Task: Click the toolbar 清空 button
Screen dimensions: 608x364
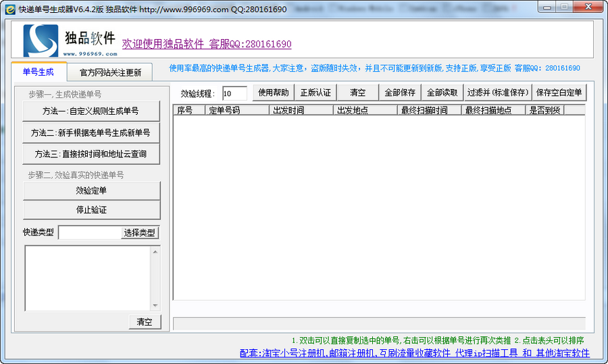Action: (x=357, y=93)
